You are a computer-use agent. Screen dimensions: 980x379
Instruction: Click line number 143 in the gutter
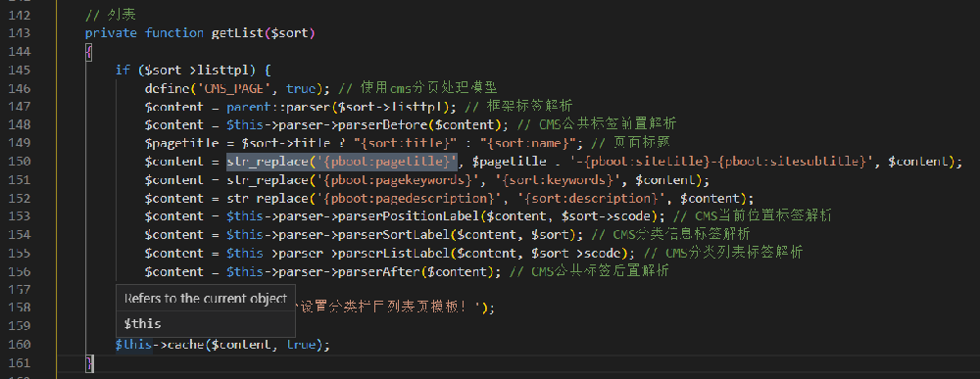tap(19, 33)
